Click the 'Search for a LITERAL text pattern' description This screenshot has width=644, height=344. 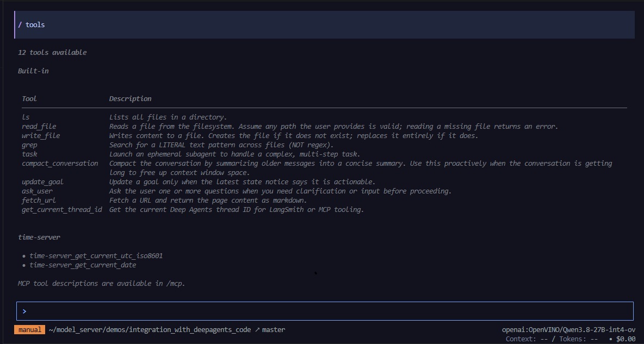coord(221,145)
